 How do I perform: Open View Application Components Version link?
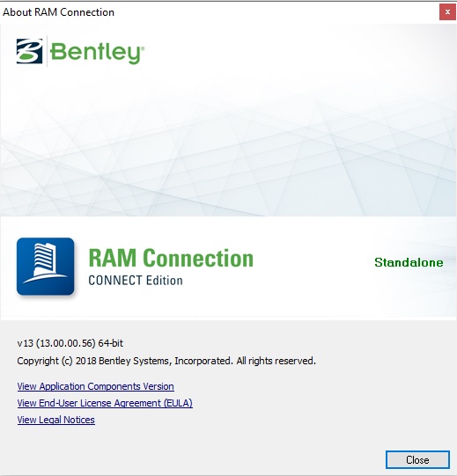[95, 386]
